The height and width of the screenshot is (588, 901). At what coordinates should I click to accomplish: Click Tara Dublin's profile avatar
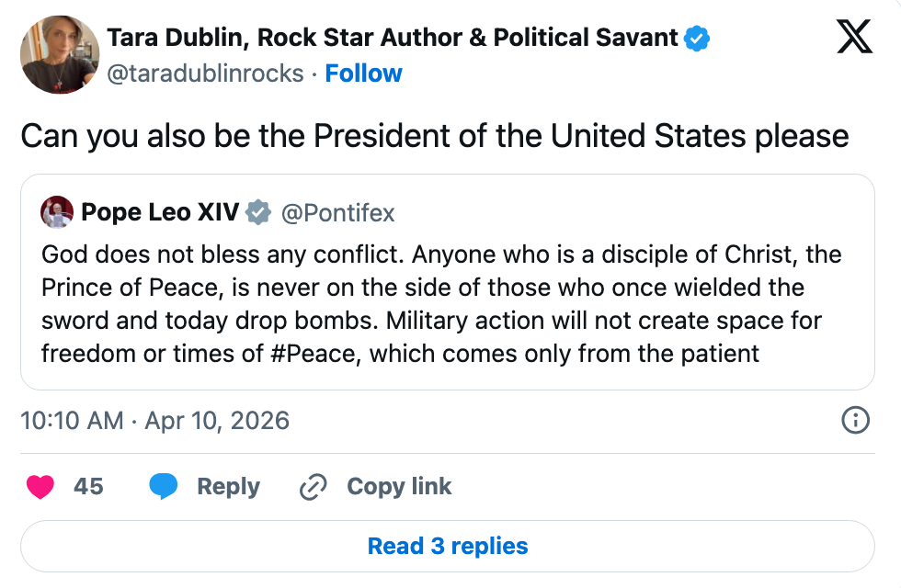tap(60, 55)
